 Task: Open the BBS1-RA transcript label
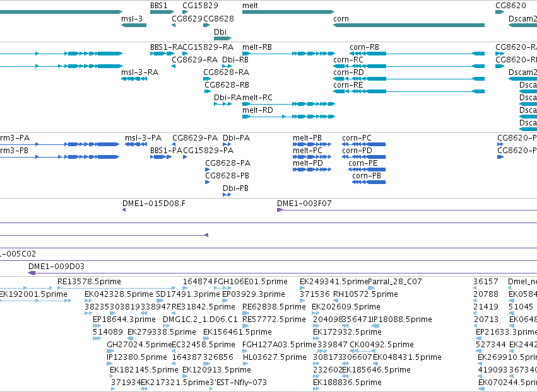pyautogui.click(x=166, y=47)
